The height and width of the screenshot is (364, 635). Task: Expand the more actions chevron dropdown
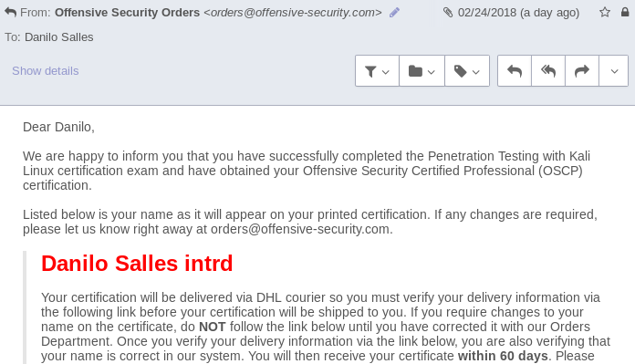point(613,71)
